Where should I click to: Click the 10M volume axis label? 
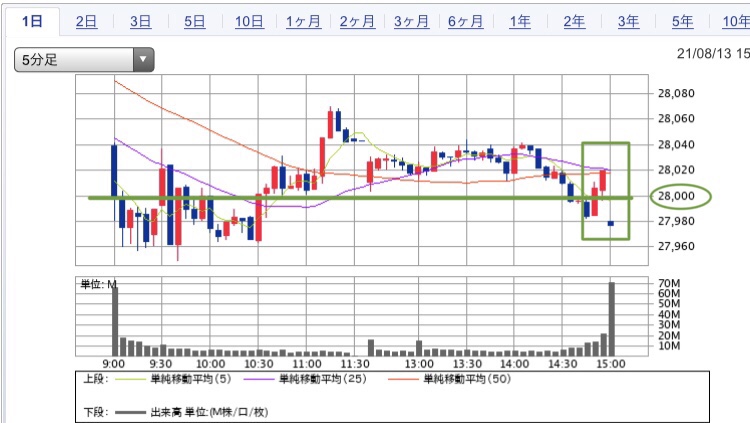(669, 346)
